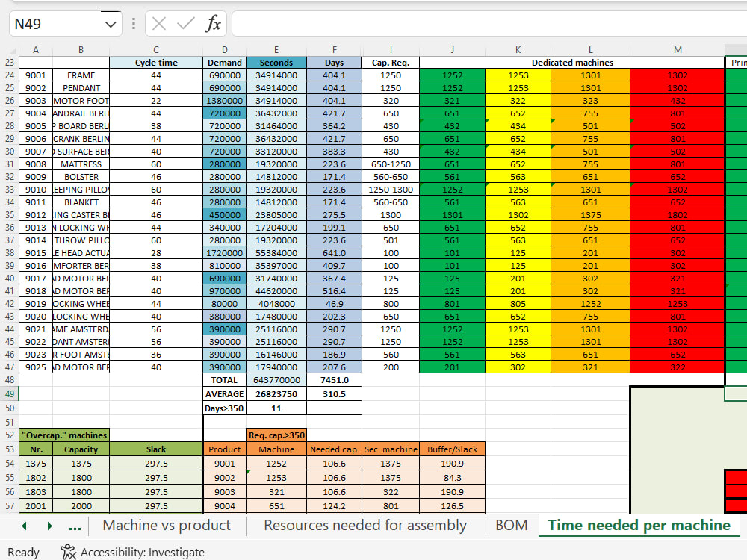
Task: Click average value 26823750
Action: [276, 393]
